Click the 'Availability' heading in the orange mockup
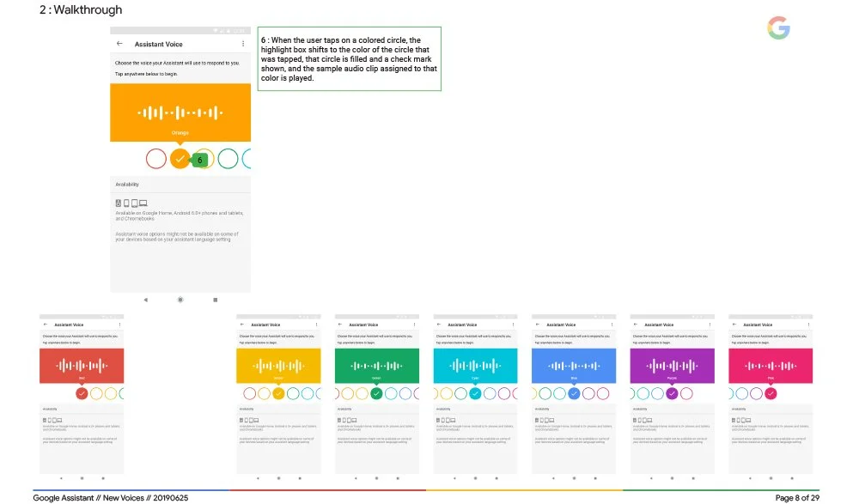This screenshot has height=504, width=859. 127,184
